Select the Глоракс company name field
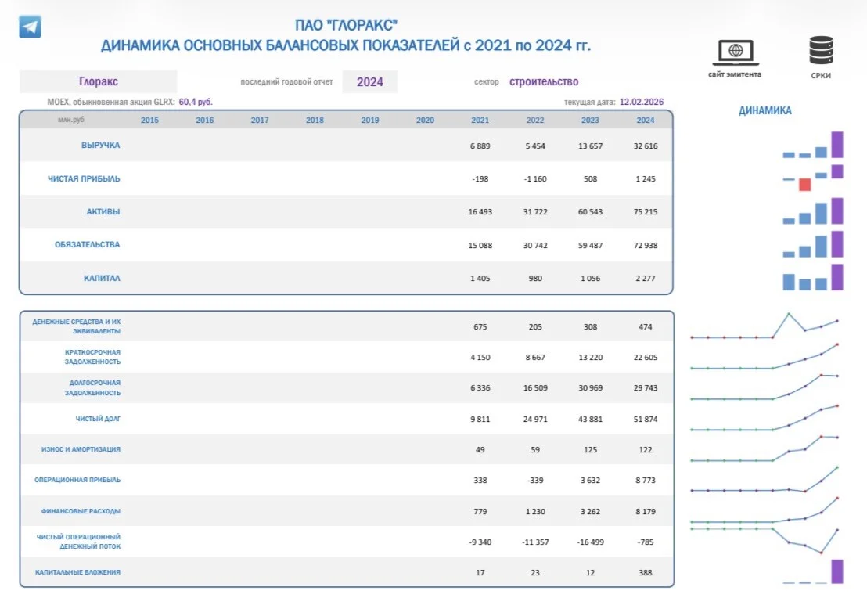This screenshot has height=616, width=867. 99,82
